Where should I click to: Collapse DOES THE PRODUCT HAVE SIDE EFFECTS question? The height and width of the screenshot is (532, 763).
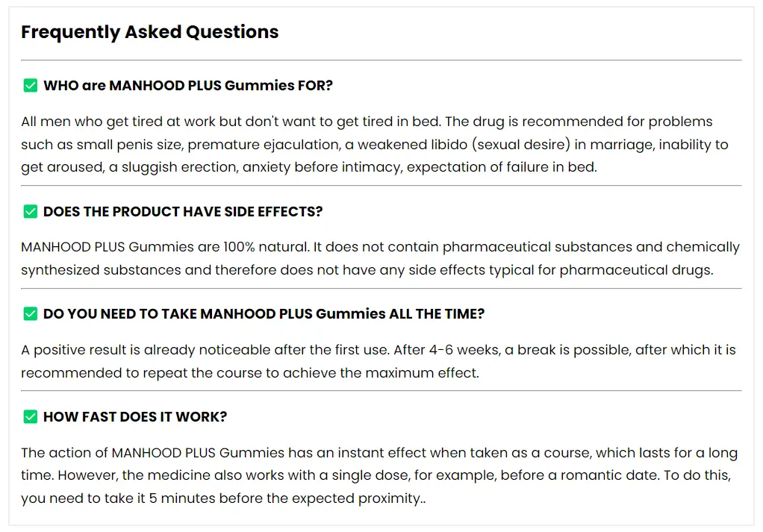(x=183, y=212)
